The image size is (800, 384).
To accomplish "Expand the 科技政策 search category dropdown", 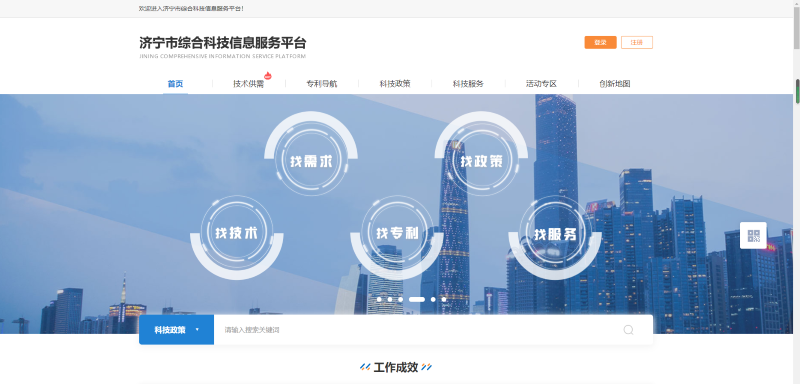I will tap(177, 330).
